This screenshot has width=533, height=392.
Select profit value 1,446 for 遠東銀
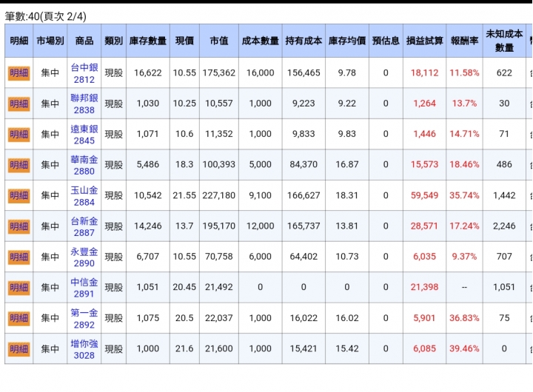(x=425, y=134)
